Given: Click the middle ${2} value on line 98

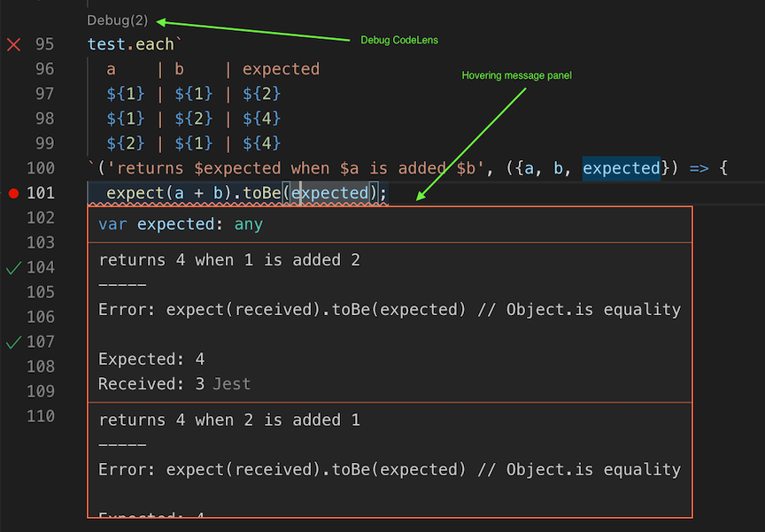Looking at the screenshot, I should coord(194,119).
